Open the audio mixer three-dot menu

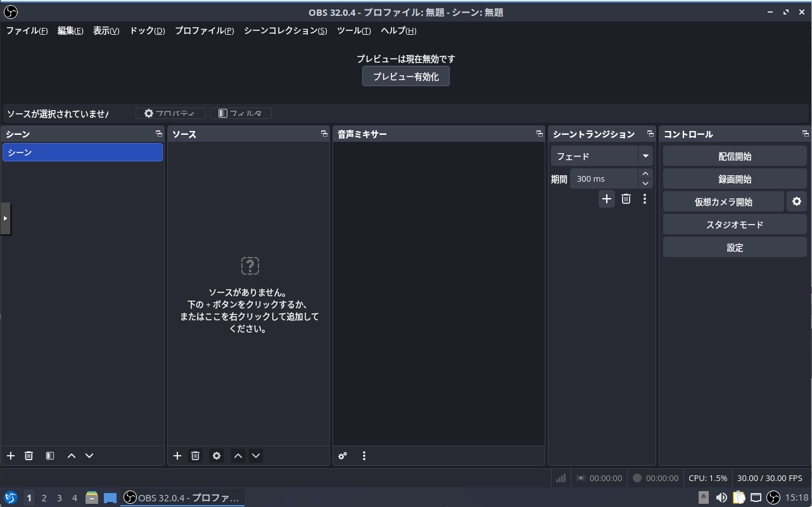click(x=364, y=456)
